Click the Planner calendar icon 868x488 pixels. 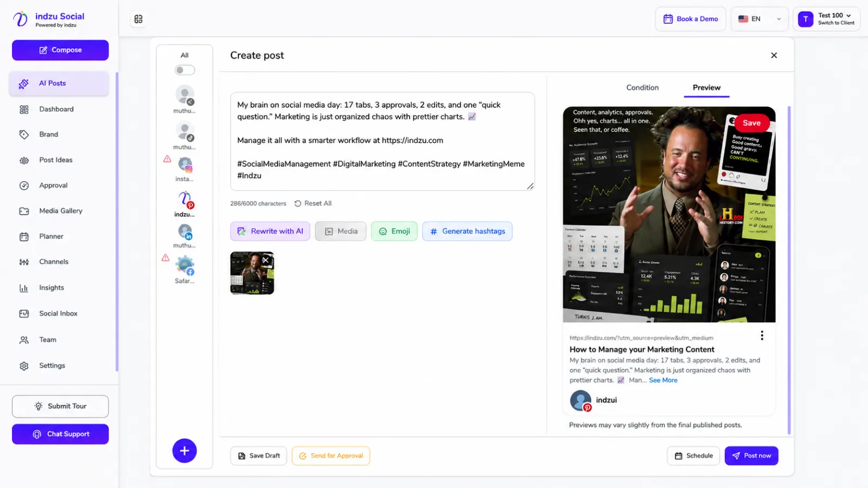coord(24,236)
